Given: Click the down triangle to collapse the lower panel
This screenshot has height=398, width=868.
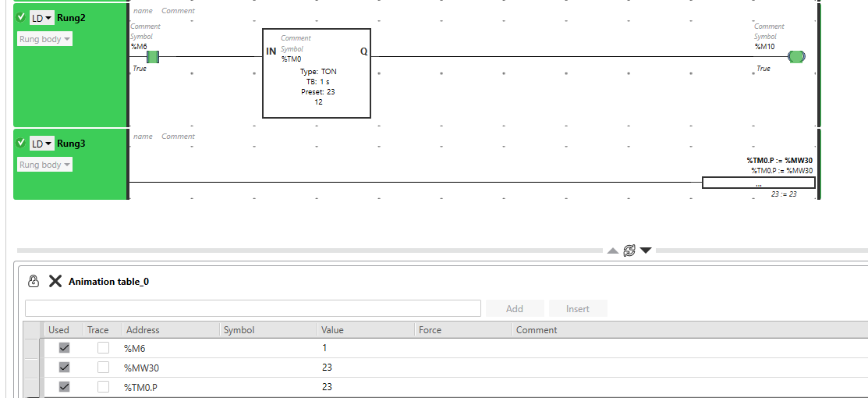Looking at the screenshot, I should click(x=646, y=251).
